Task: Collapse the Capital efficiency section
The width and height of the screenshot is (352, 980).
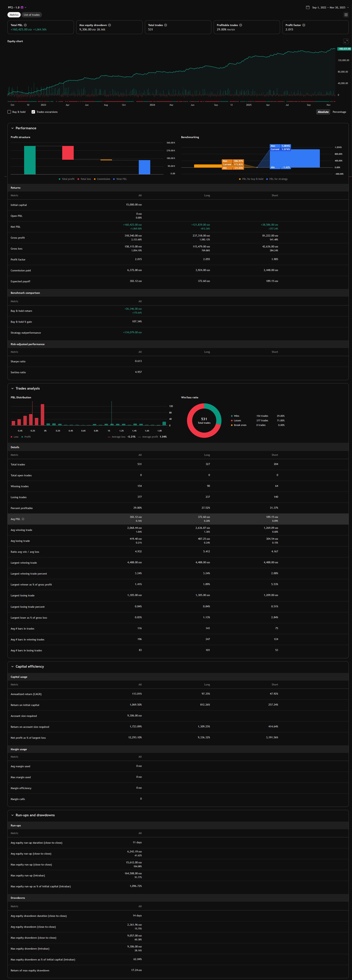Action: click(x=12, y=666)
